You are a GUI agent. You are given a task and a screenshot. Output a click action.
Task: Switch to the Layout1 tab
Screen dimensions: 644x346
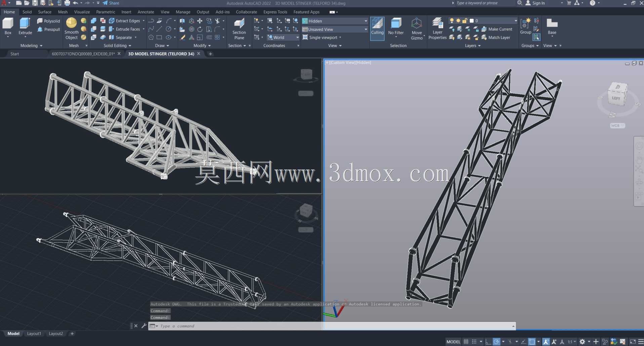(x=34, y=334)
